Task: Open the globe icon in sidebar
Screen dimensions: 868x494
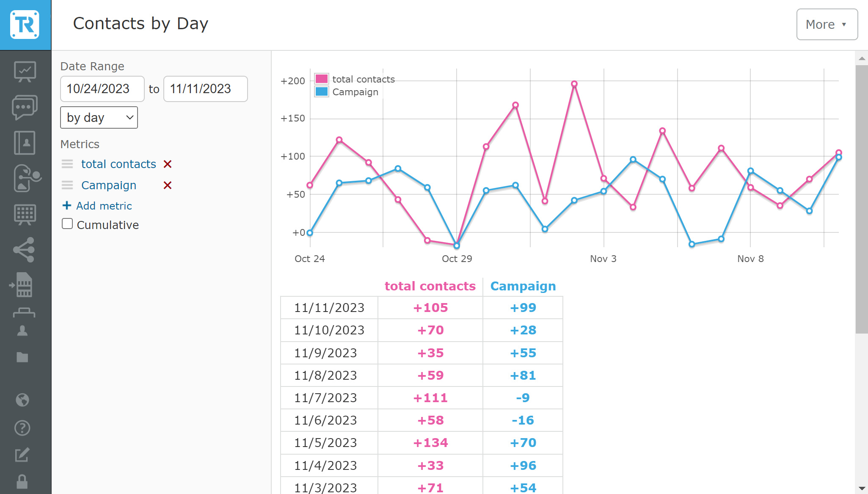Action: (x=22, y=400)
